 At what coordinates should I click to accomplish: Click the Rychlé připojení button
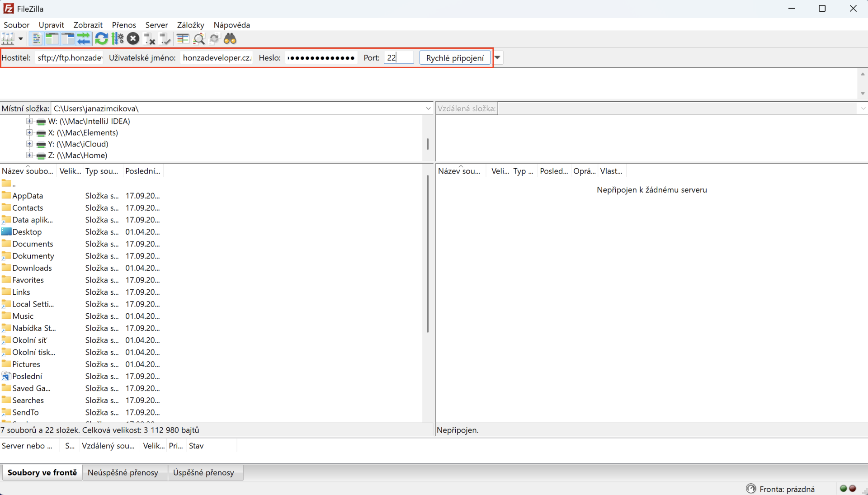[455, 58]
